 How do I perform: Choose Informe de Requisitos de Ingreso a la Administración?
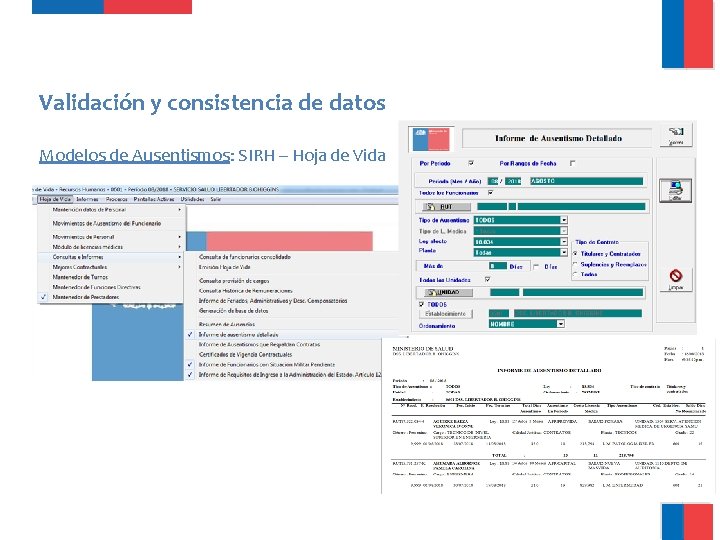point(290,375)
